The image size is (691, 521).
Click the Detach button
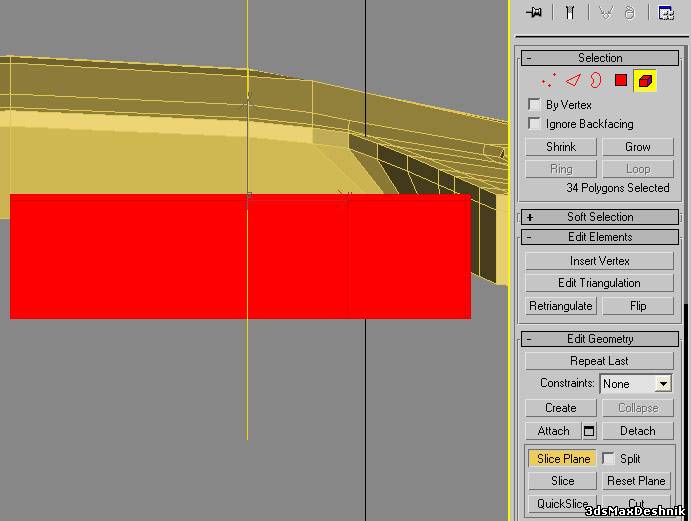click(638, 431)
